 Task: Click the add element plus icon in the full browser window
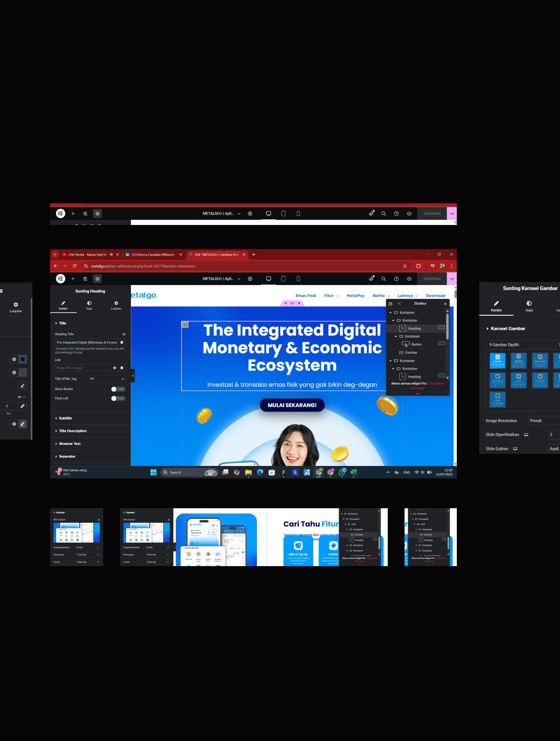[73, 279]
